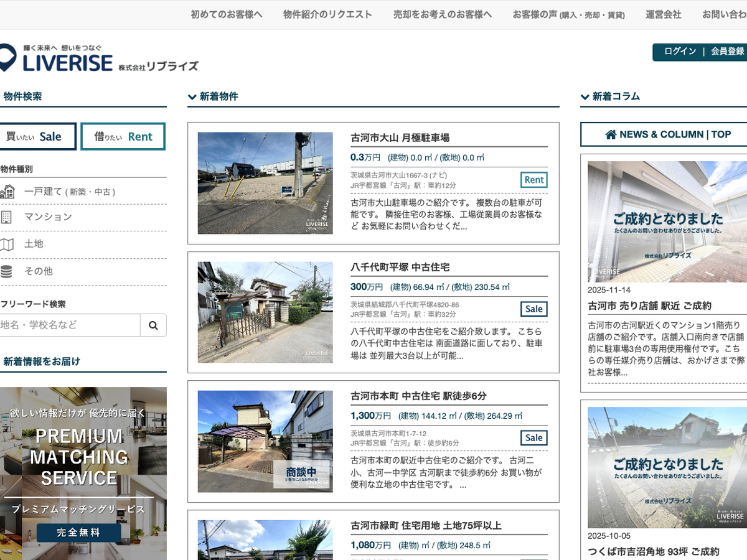Click the Sale badge on 八千代町平塚 listing
The image size is (747, 560).
[533, 309]
